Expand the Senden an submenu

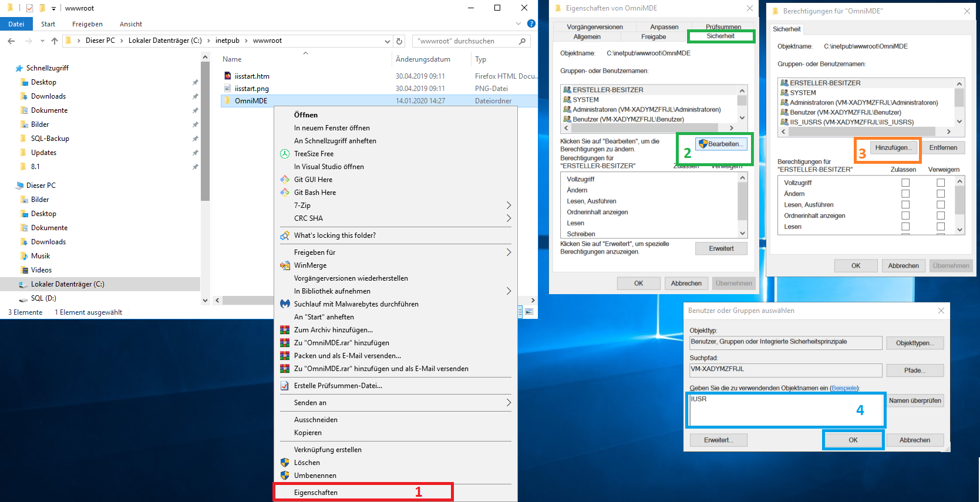508,403
